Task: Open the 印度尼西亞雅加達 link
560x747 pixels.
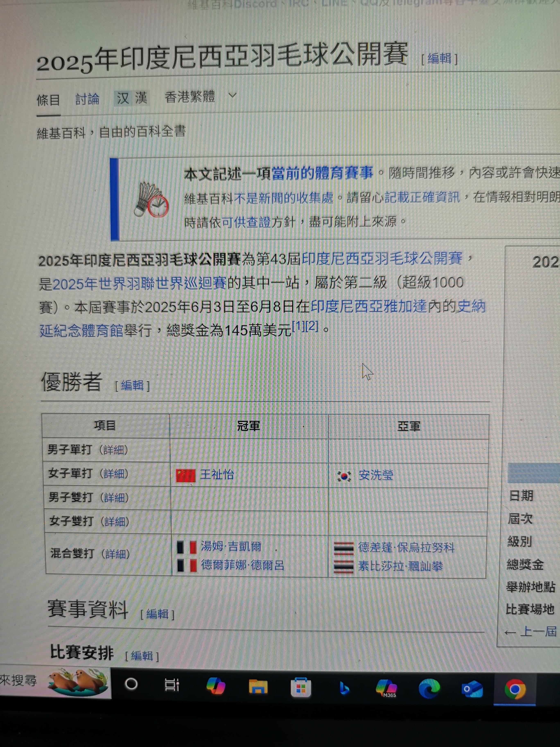Action: (x=369, y=306)
